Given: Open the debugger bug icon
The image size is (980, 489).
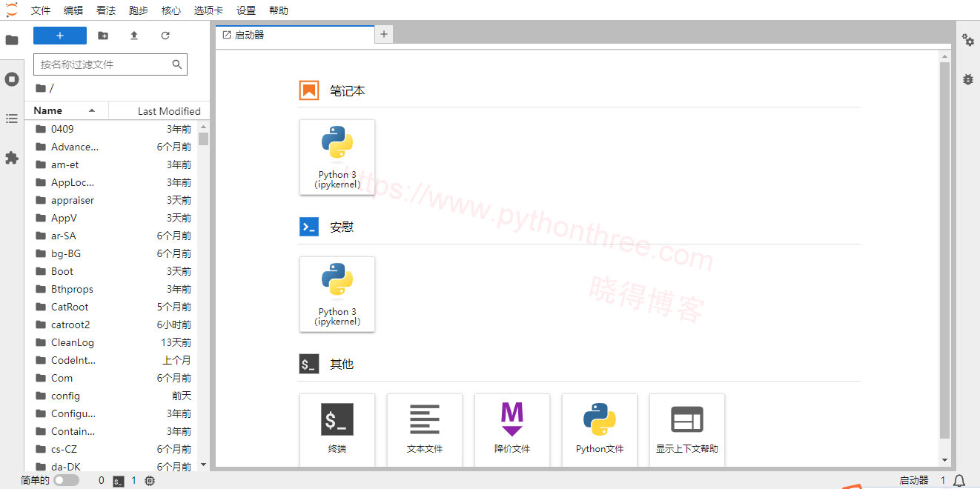Looking at the screenshot, I should coord(968,79).
